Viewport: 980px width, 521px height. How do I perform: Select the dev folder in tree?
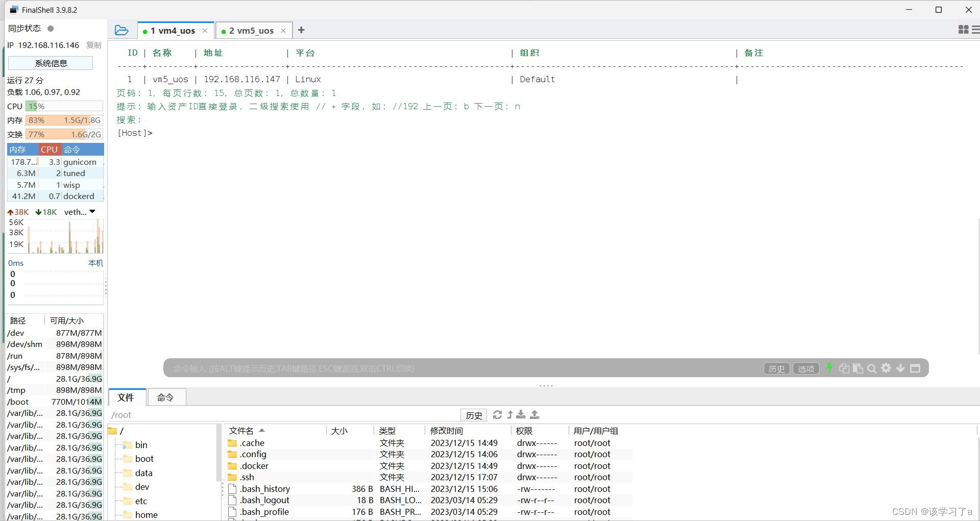point(136,487)
